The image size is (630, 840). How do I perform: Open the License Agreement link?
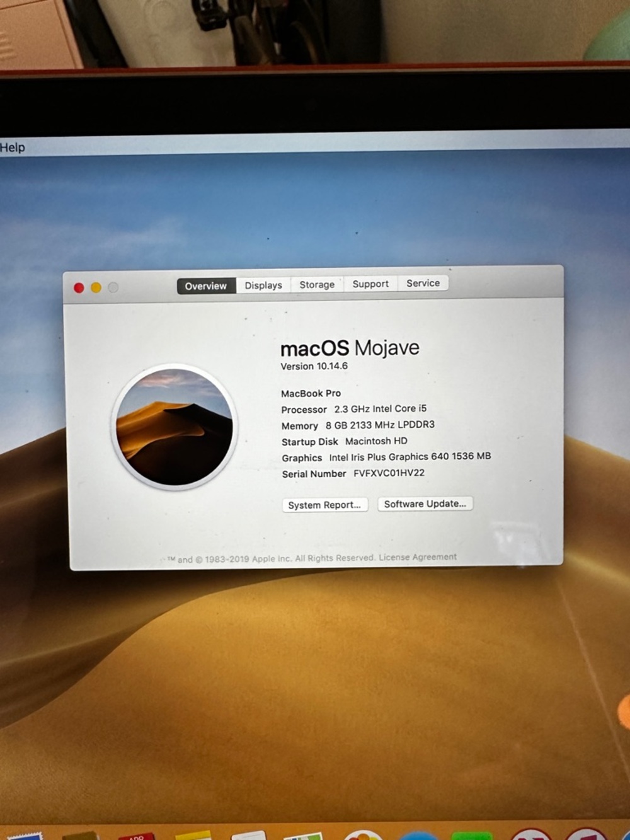click(418, 557)
